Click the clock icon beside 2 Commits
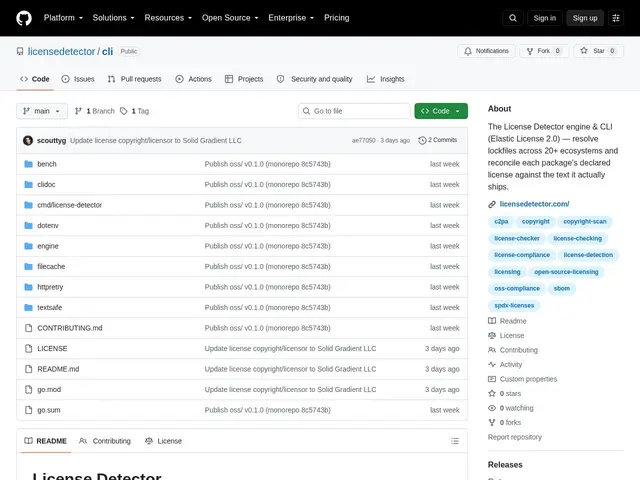The width and height of the screenshot is (640, 480). tap(422, 140)
